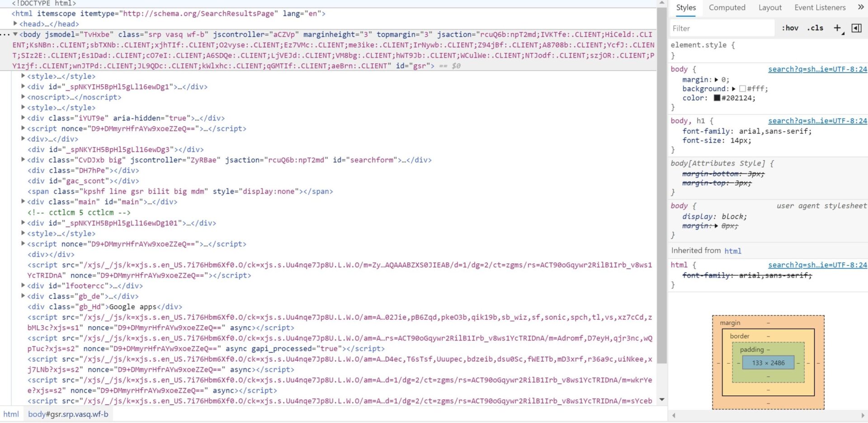Click the display: block declaration

tap(714, 217)
